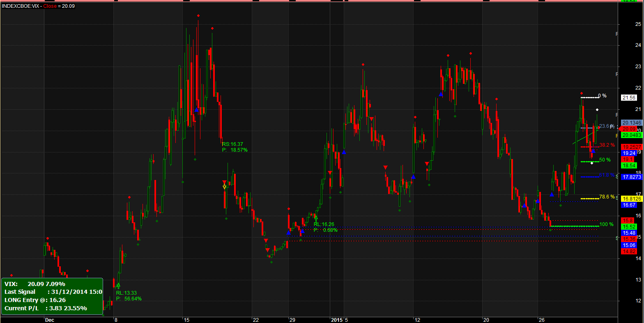Click the green 15.52 price label

(x=629, y=226)
